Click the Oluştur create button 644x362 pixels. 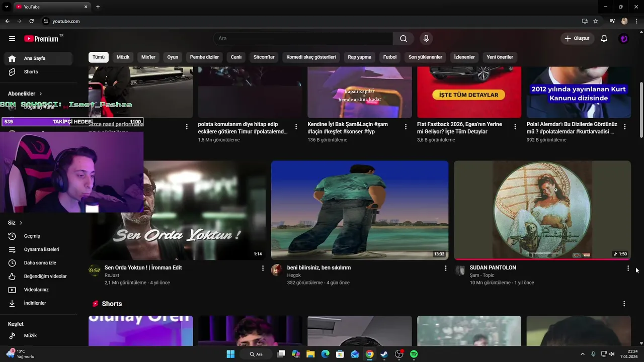(x=578, y=39)
